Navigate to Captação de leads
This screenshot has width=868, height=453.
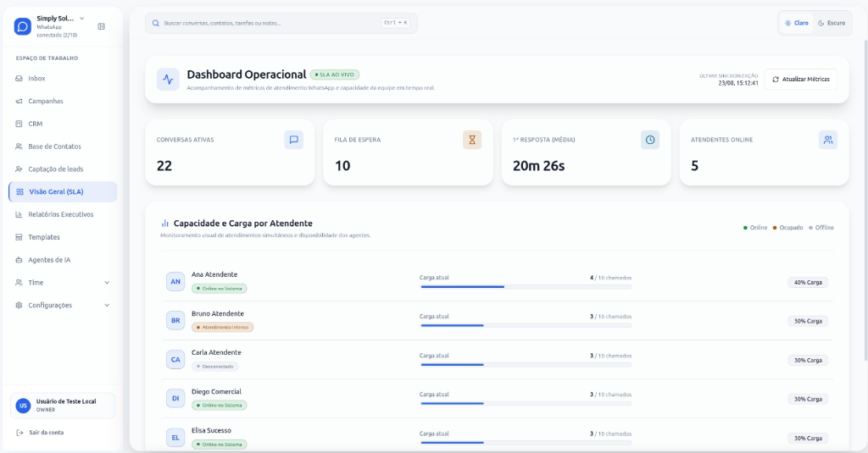(63, 169)
